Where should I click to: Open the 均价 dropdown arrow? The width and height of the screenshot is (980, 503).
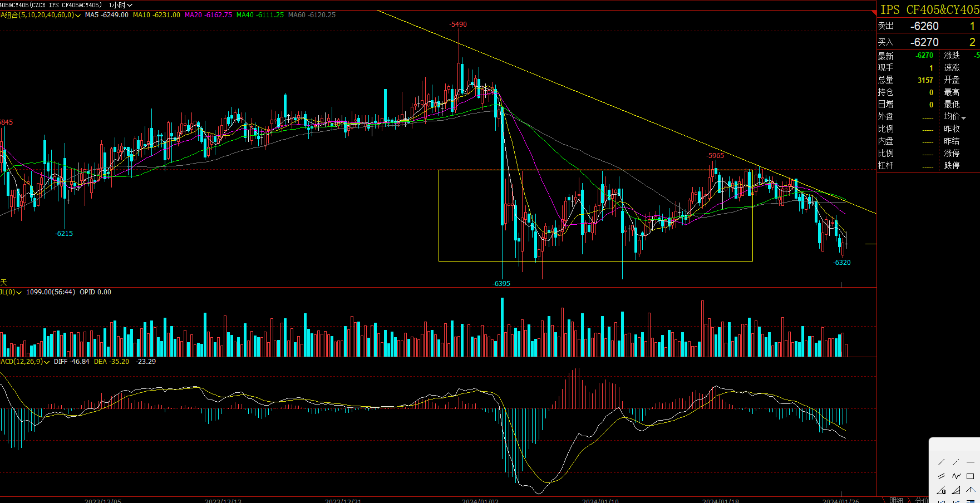(x=963, y=117)
